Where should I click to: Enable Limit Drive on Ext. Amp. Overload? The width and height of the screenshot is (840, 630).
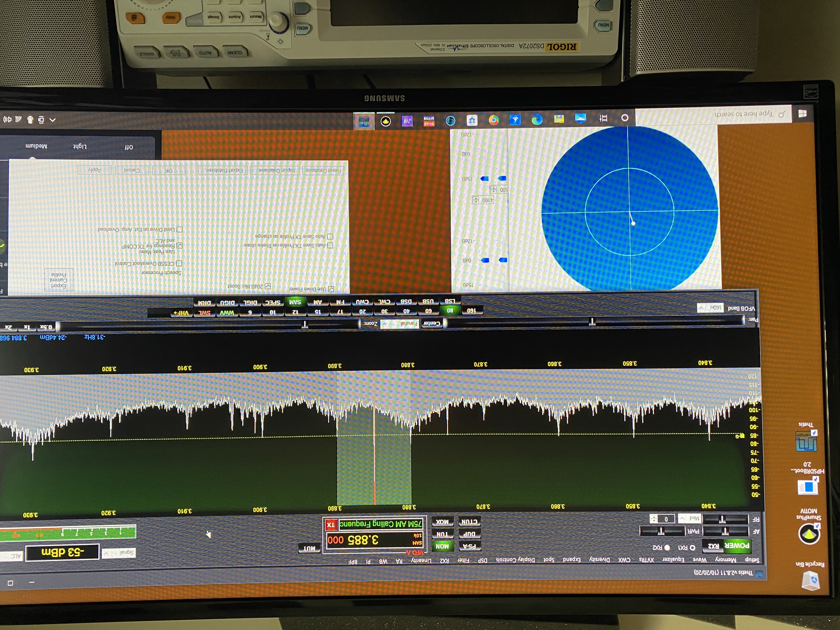(180, 229)
